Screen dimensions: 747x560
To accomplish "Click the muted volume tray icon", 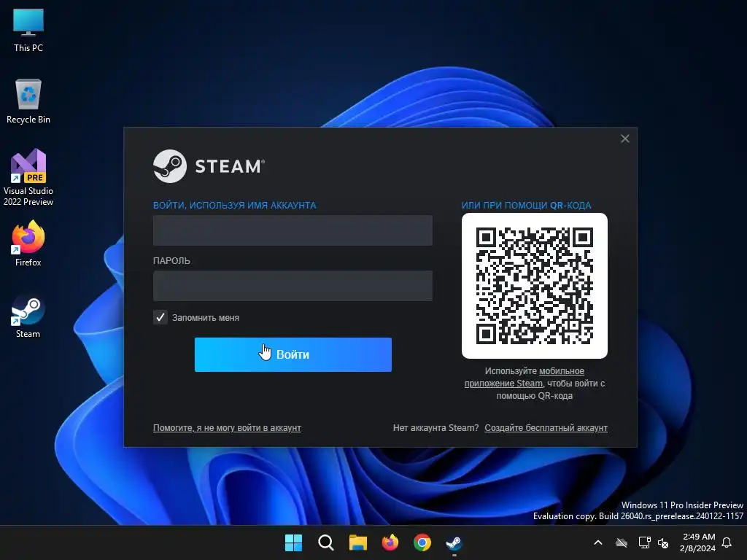I will 662,542.
